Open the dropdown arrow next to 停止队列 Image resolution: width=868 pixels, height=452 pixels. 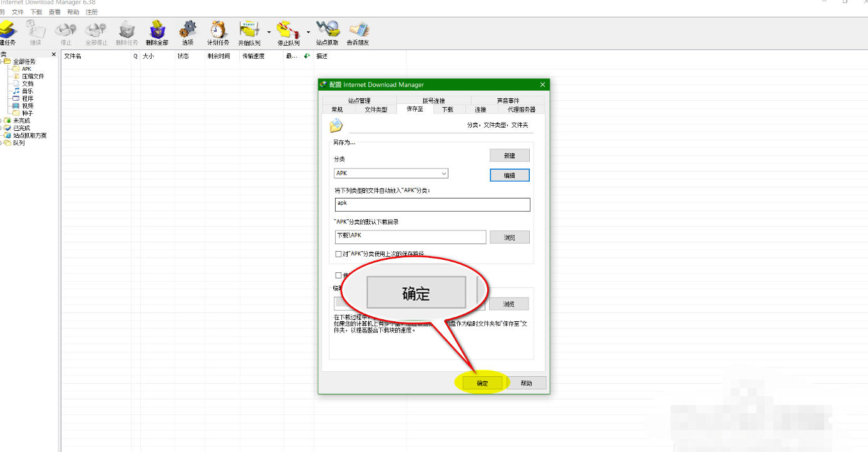[x=308, y=33]
